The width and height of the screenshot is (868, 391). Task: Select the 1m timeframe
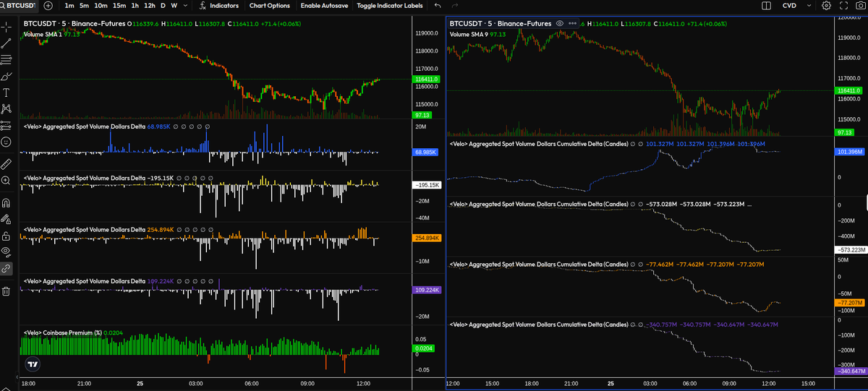69,5
